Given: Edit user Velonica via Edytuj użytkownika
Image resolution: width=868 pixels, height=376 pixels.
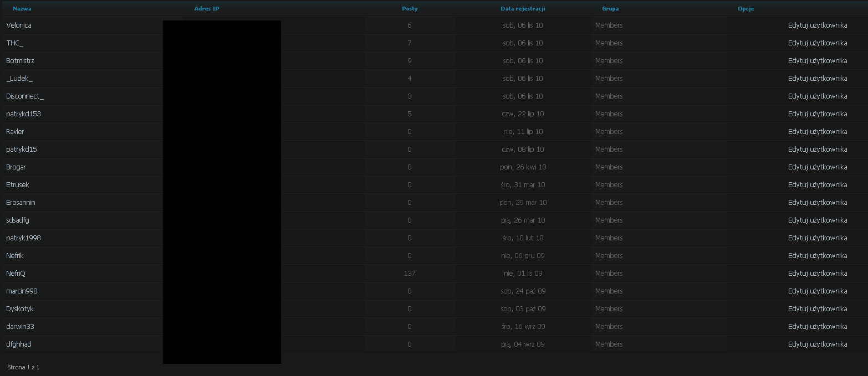Looking at the screenshot, I should pos(818,25).
